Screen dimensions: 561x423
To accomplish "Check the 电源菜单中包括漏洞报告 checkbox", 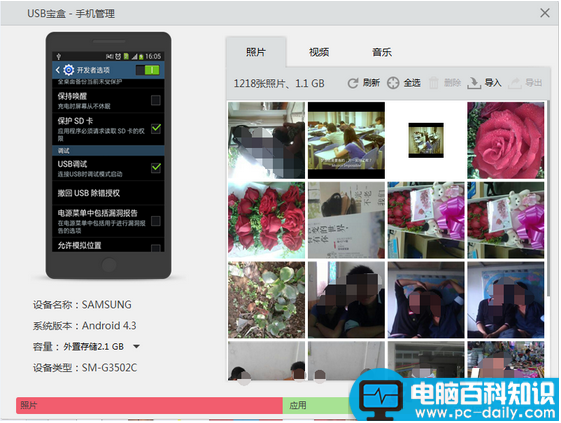I will click(x=156, y=221).
